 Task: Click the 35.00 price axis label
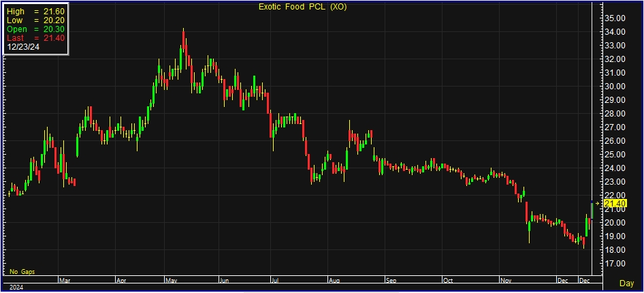click(615, 18)
